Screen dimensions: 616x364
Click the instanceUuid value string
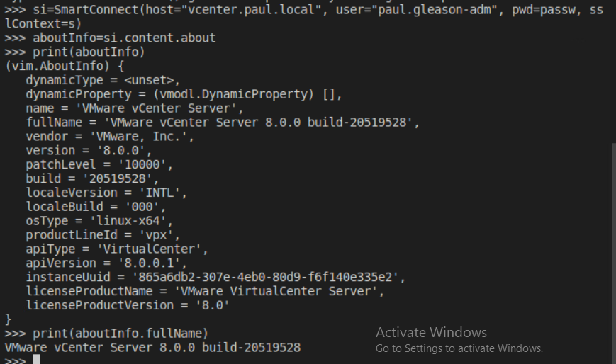pyautogui.click(x=274, y=277)
